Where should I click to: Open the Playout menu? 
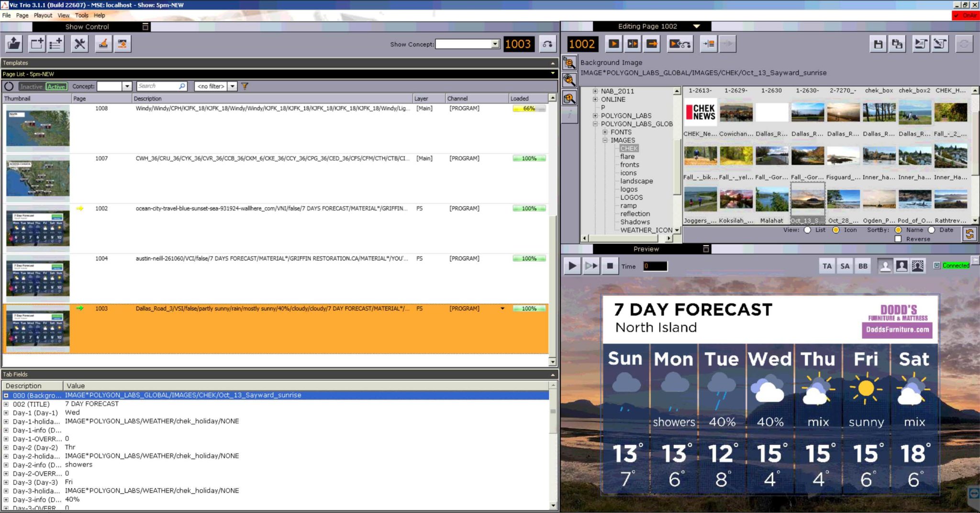(43, 15)
